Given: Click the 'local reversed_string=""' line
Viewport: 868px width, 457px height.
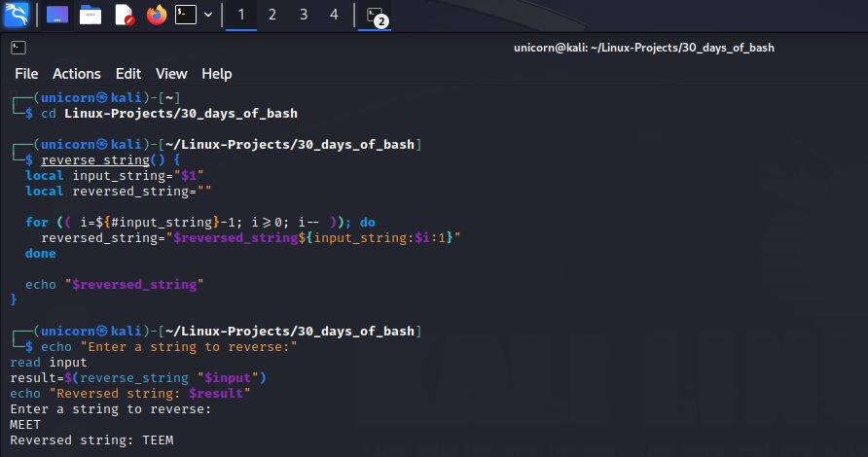Looking at the screenshot, I should coord(118,191).
